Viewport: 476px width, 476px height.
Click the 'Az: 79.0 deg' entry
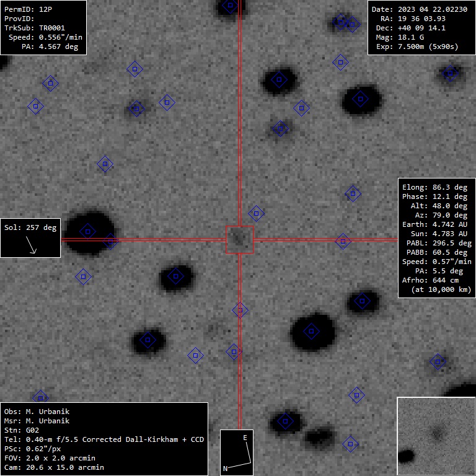[441, 215]
